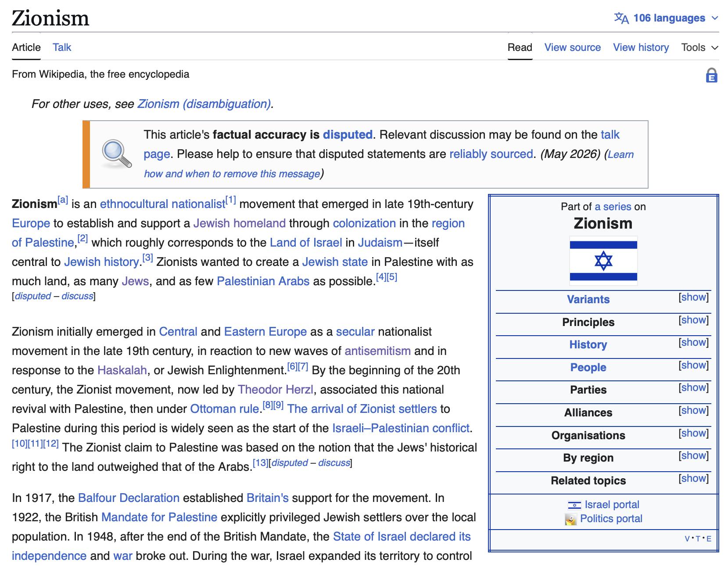Open the 'Jewish homeland' link
The height and width of the screenshot is (566, 728).
[x=240, y=223]
